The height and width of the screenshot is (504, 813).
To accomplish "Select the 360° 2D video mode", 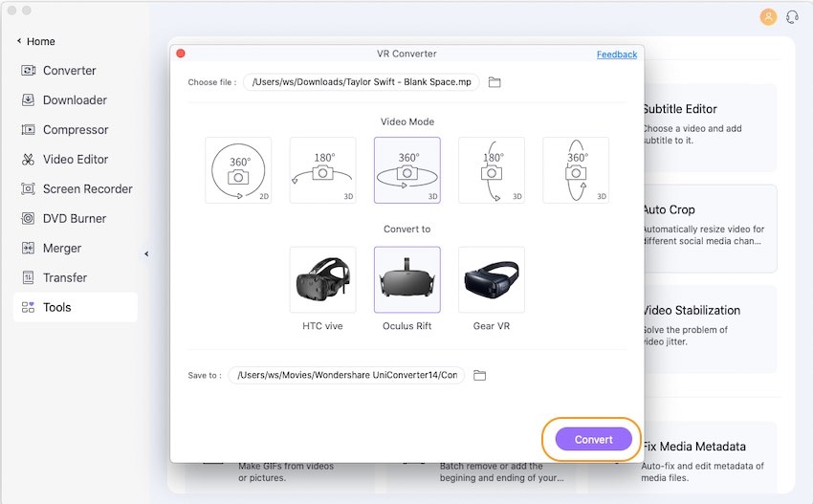I will [238, 170].
